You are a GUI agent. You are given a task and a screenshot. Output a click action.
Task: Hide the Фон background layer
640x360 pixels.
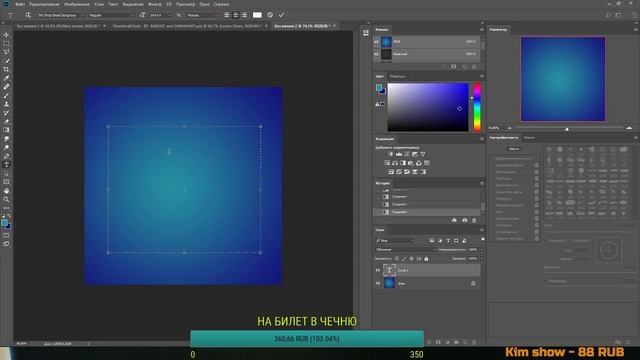point(378,283)
